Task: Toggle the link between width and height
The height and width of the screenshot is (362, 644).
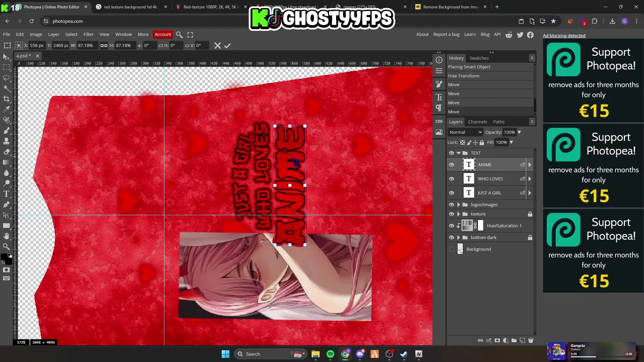Action: 104,46
